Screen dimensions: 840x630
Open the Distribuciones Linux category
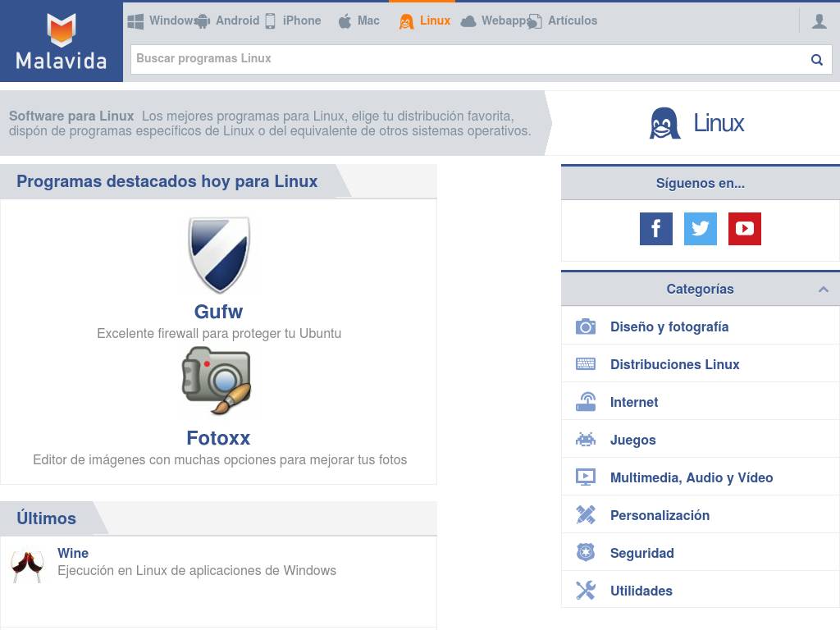pyautogui.click(x=674, y=364)
